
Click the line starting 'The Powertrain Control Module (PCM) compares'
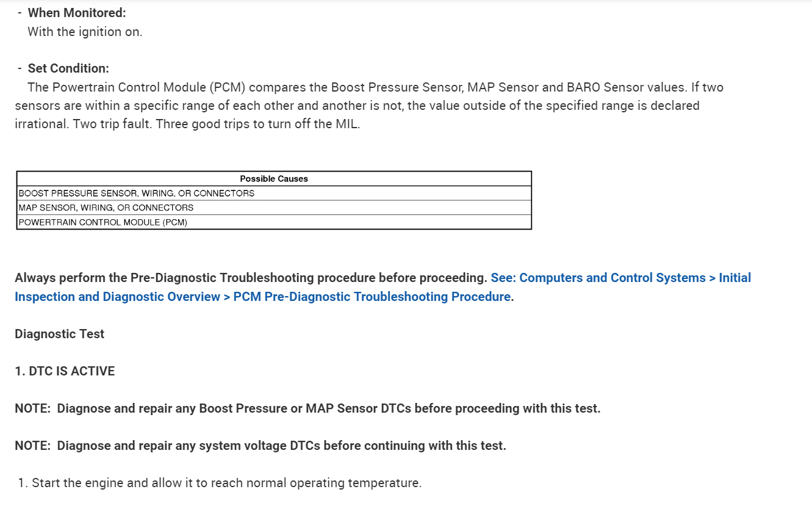click(x=375, y=87)
